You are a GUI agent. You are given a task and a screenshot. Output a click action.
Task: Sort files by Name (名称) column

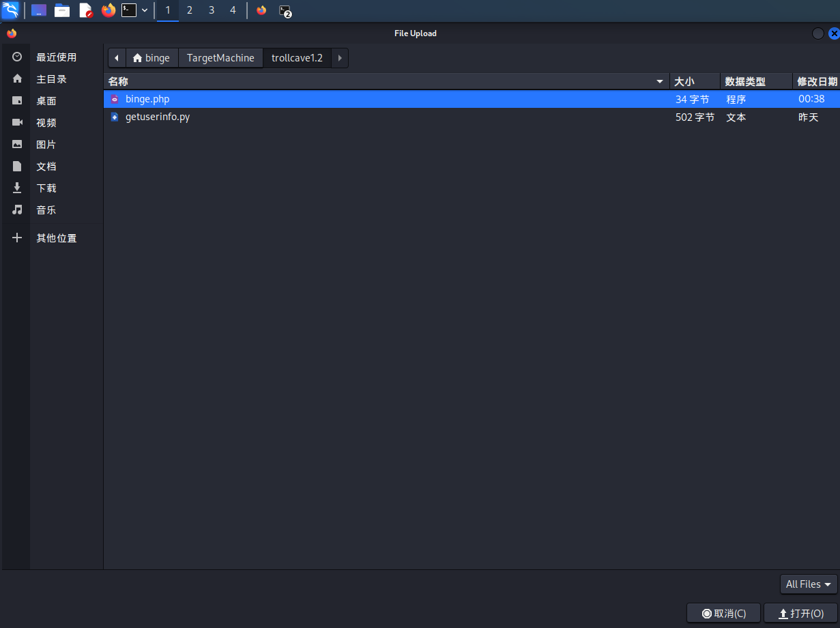(x=386, y=82)
